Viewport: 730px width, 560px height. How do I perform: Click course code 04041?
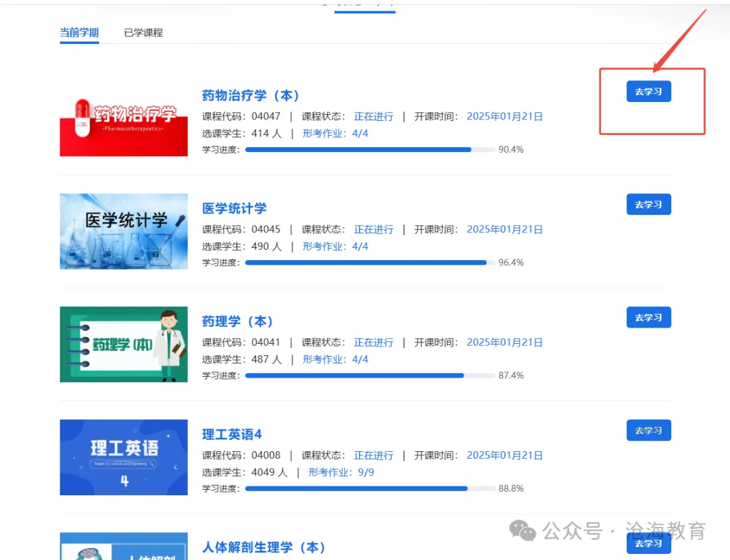[266, 342]
